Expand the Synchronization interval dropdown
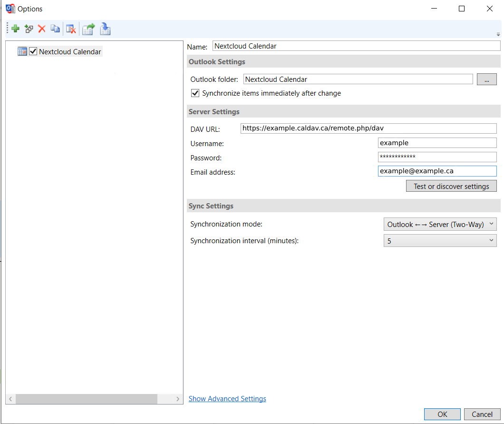This screenshot has width=504, height=424. coord(440,241)
